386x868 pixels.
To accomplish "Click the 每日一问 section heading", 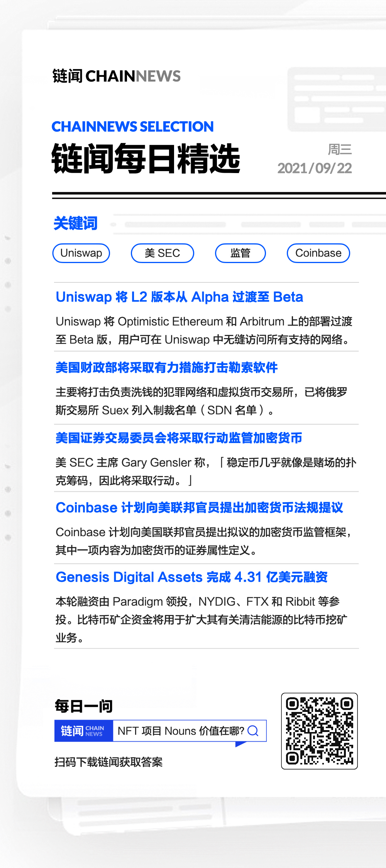I will click(x=84, y=706).
